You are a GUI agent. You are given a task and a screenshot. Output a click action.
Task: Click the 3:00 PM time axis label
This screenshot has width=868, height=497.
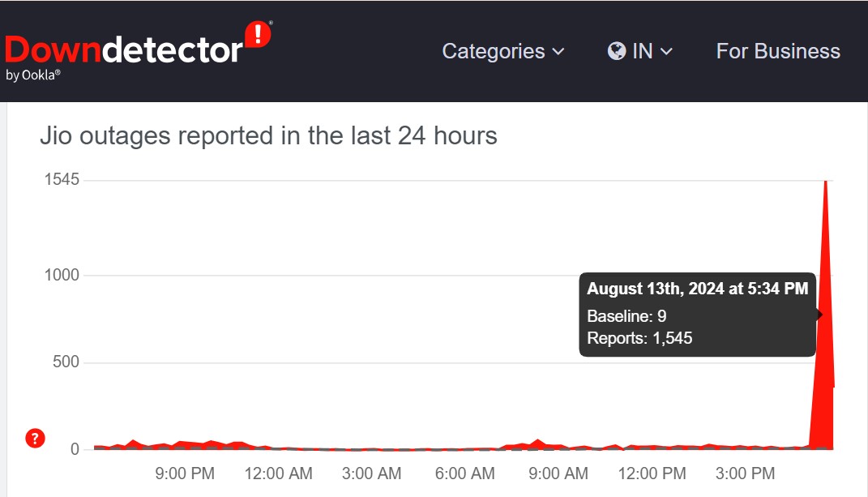745,473
